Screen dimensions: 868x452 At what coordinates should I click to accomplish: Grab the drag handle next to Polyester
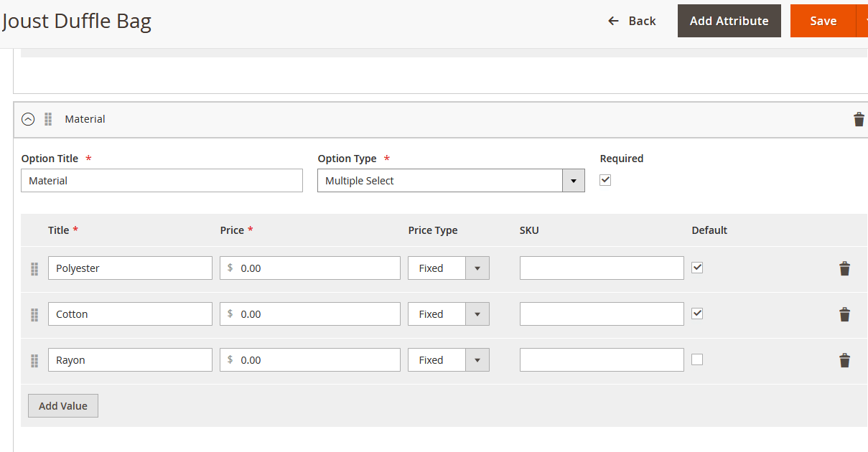pyautogui.click(x=34, y=268)
